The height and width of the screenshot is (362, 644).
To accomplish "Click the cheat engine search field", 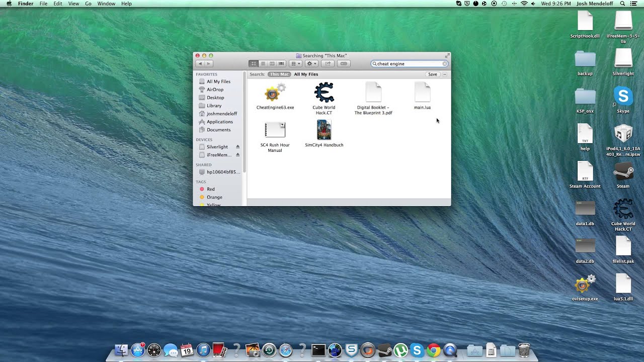I will coord(409,64).
